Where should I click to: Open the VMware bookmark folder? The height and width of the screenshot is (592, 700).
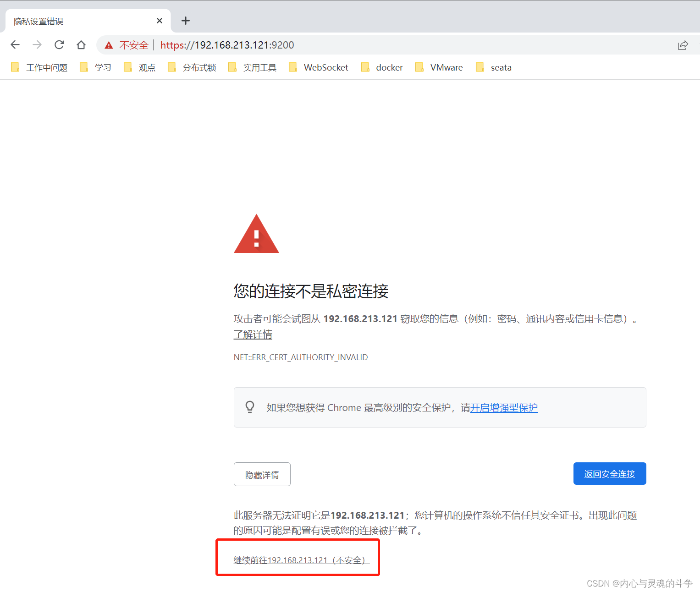[x=446, y=67]
